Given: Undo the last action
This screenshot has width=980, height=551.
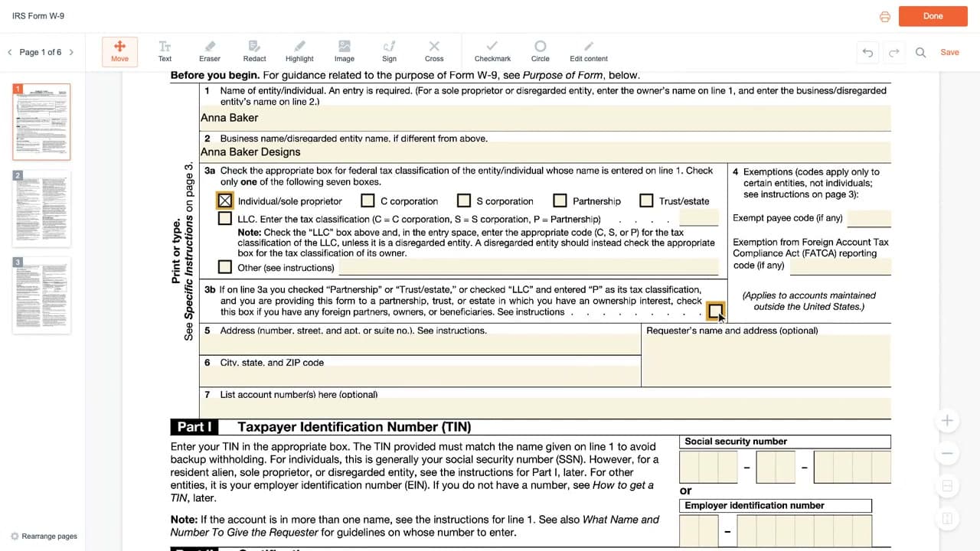Looking at the screenshot, I should (x=867, y=52).
